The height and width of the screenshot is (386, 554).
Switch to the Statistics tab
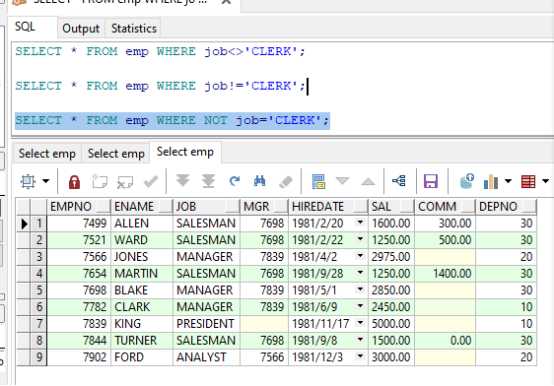[x=134, y=29]
